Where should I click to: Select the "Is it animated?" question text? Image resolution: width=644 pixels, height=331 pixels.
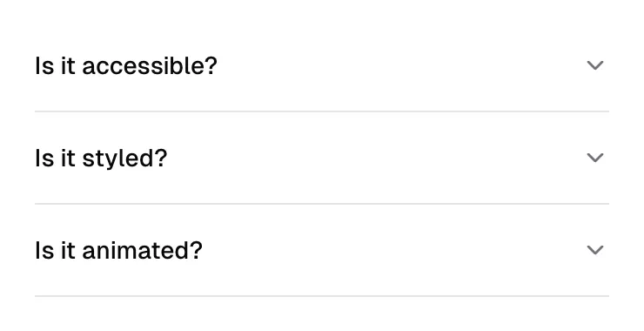pos(118,250)
